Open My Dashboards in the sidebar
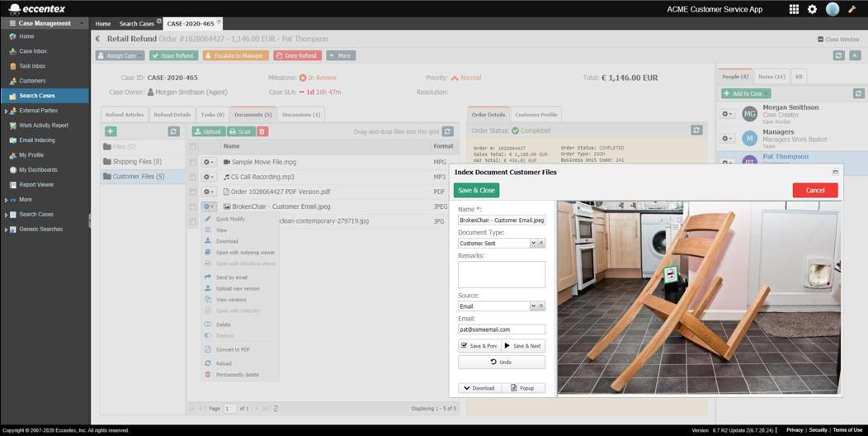The width and height of the screenshot is (868, 436). tap(38, 169)
